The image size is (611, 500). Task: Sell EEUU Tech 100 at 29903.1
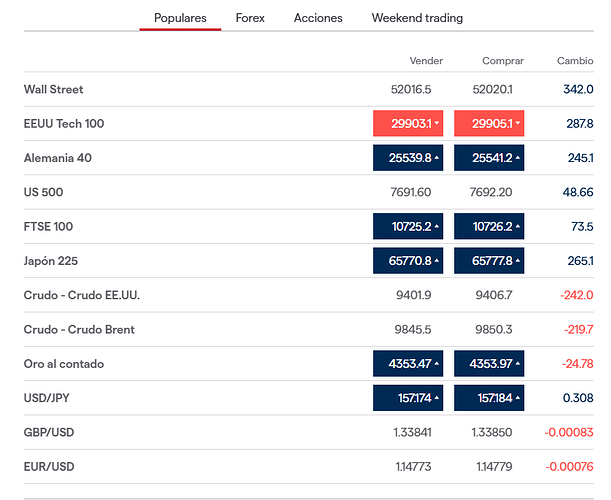(408, 124)
